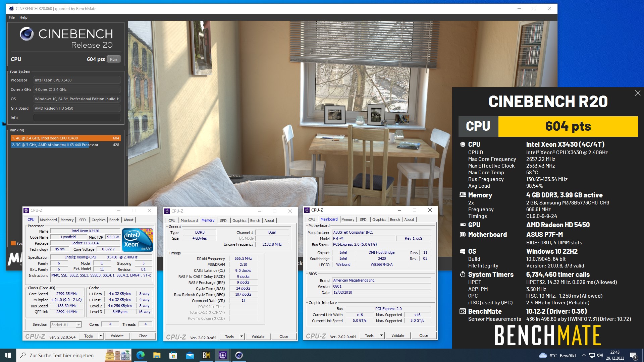Screen dimensions: 644x362
Task: Open File Explorer from taskbar
Action: 157,355
